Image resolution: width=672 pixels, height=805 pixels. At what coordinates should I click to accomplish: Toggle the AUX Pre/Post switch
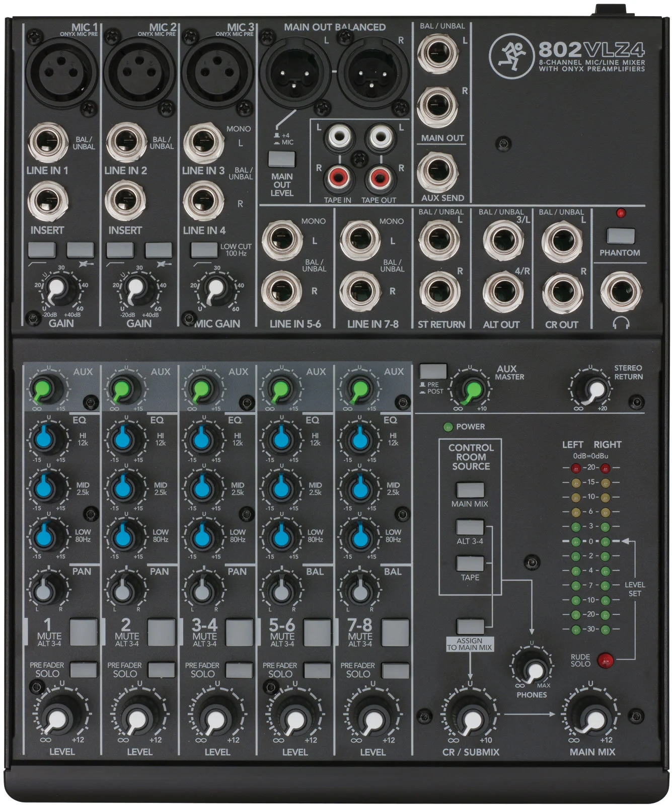tap(433, 371)
